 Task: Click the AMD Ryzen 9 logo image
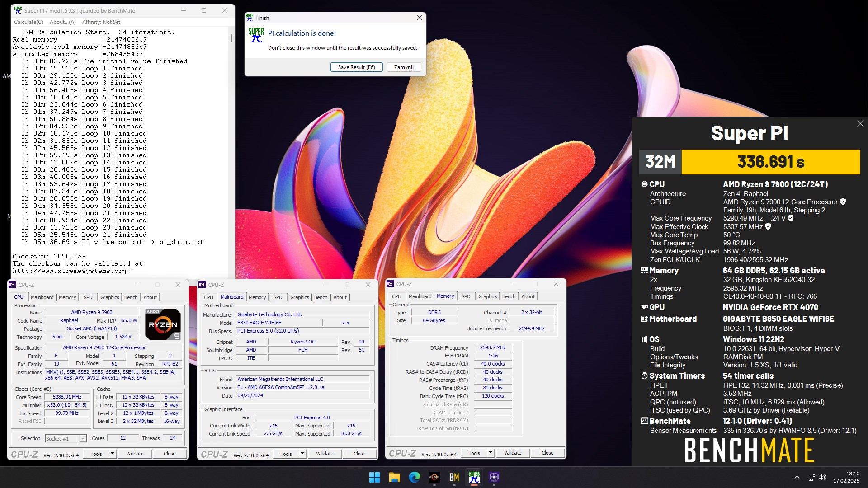(163, 324)
